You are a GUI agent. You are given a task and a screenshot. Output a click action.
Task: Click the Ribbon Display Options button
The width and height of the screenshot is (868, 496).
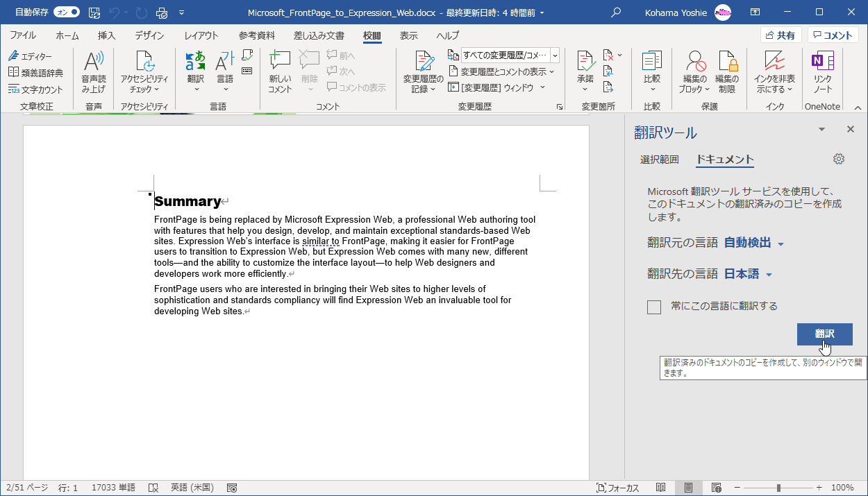[756, 12]
